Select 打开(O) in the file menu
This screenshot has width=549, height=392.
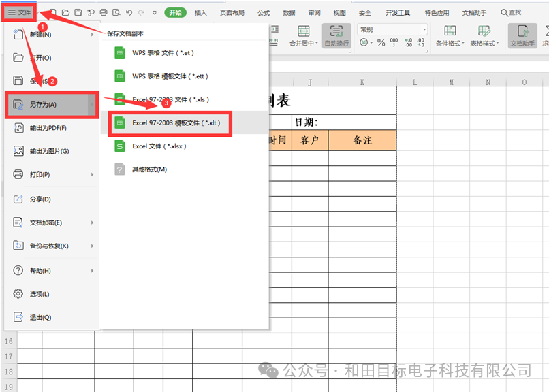[52, 58]
